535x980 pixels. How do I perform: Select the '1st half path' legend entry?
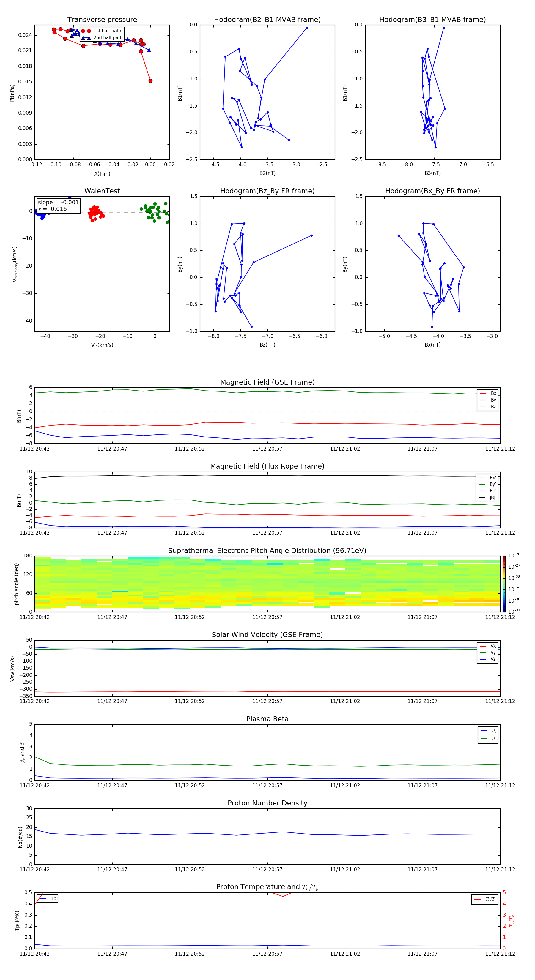pyautogui.click(x=102, y=31)
